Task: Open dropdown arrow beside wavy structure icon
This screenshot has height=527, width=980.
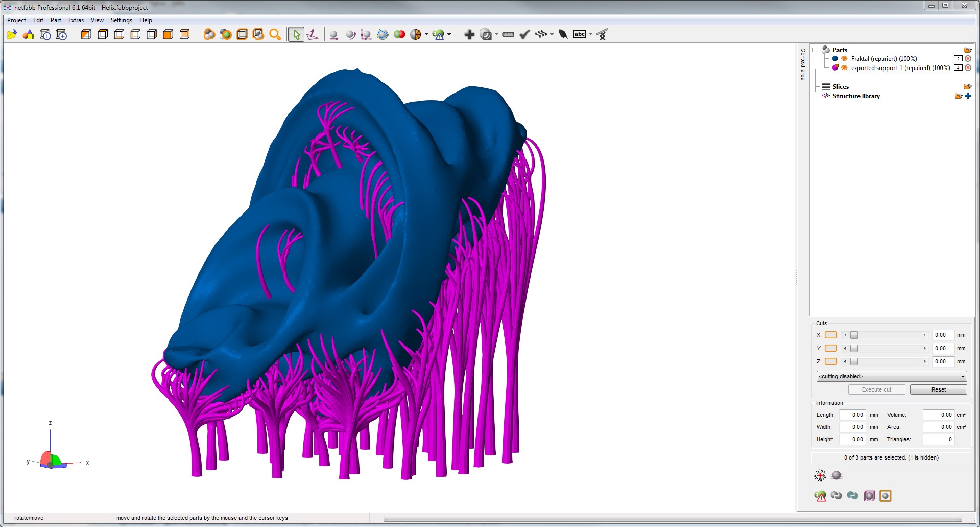Action: coord(552,34)
